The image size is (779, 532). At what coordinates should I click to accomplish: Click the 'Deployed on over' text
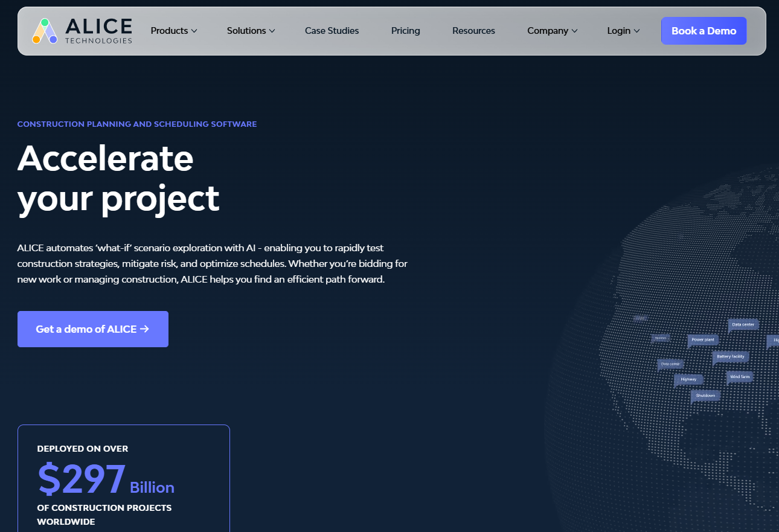83,449
